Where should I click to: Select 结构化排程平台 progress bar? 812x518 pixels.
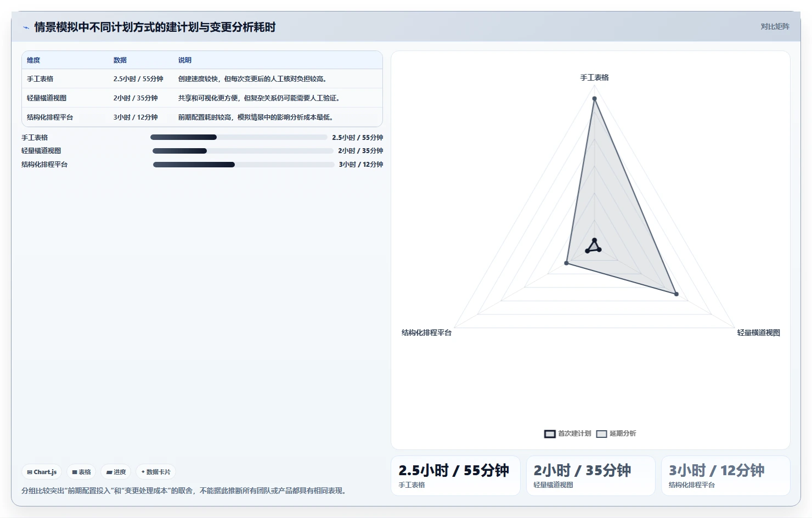click(244, 165)
